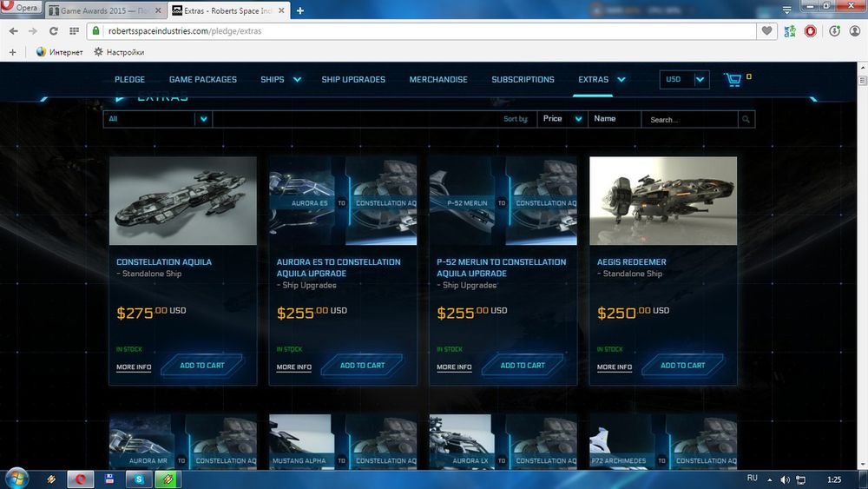Open the Aegis Redeemer ship thumbnail

point(663,201)
